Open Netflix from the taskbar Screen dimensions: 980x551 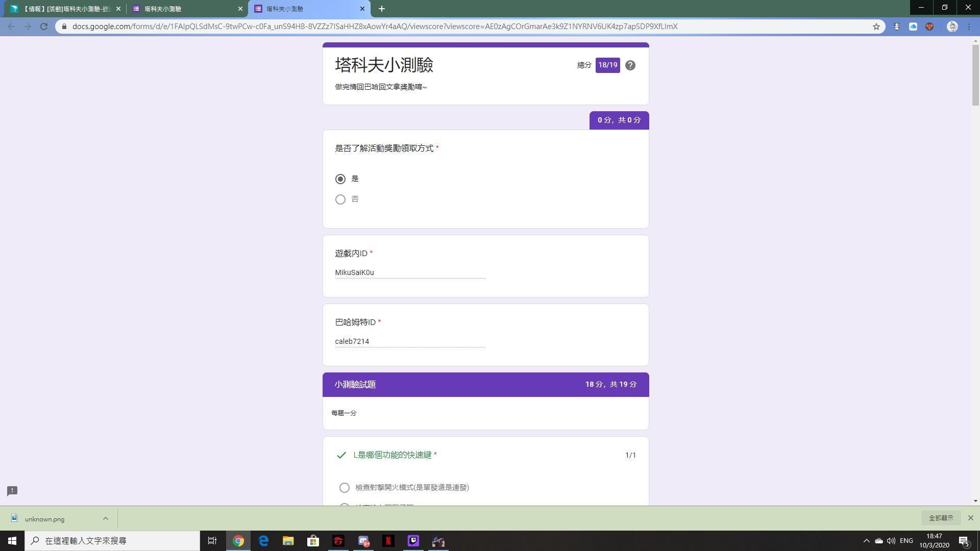(388, 541)
